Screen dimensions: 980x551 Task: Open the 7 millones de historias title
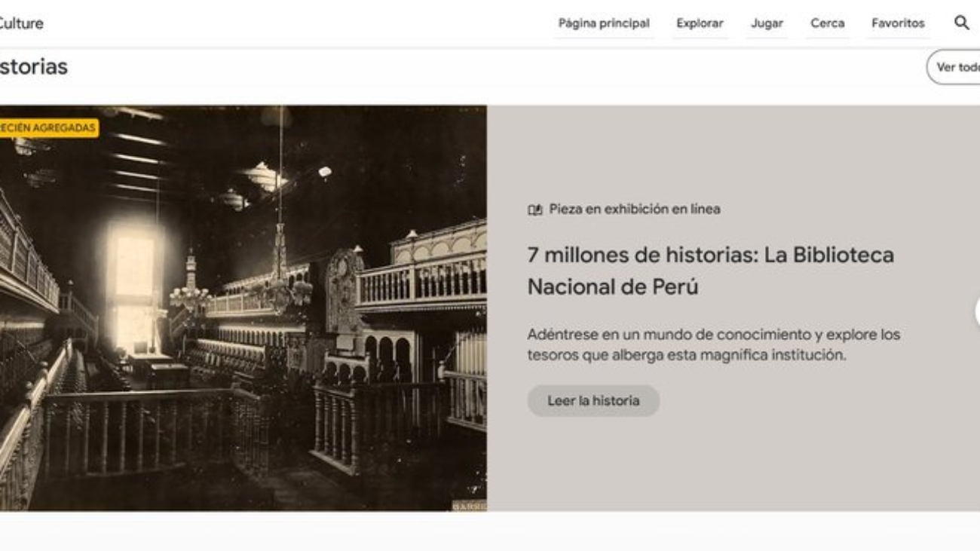coord(710,271)
